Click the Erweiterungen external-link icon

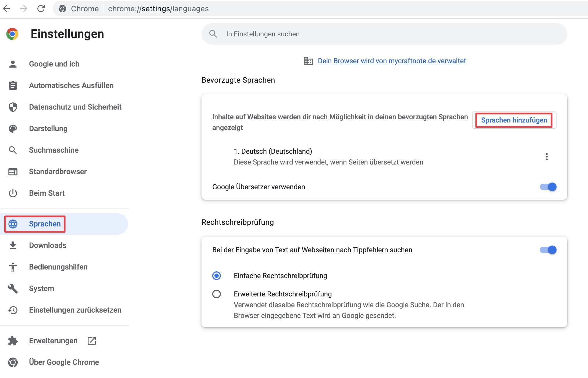[x=92, y=341]
